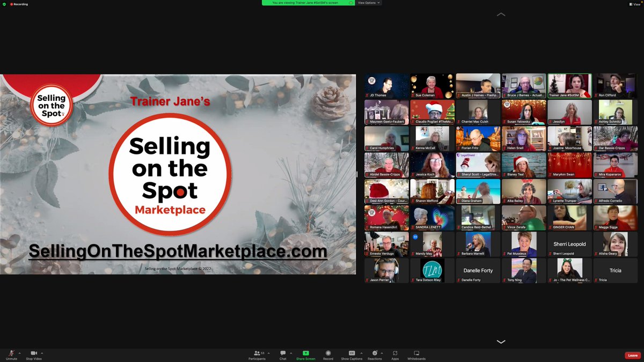Viewport: 644px width, 362px height.
Task: Open the View Options dropdown
Action: point(369,3)
